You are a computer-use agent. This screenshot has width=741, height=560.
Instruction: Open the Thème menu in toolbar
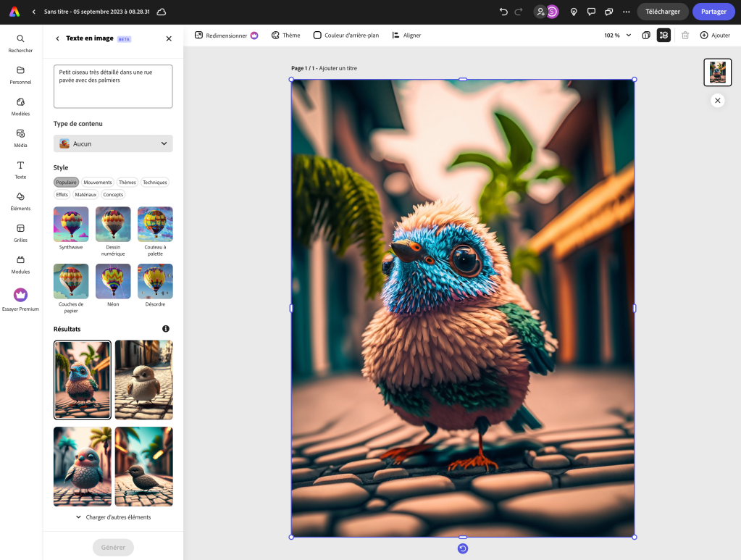pyautogui.click(x=285, y=35)
